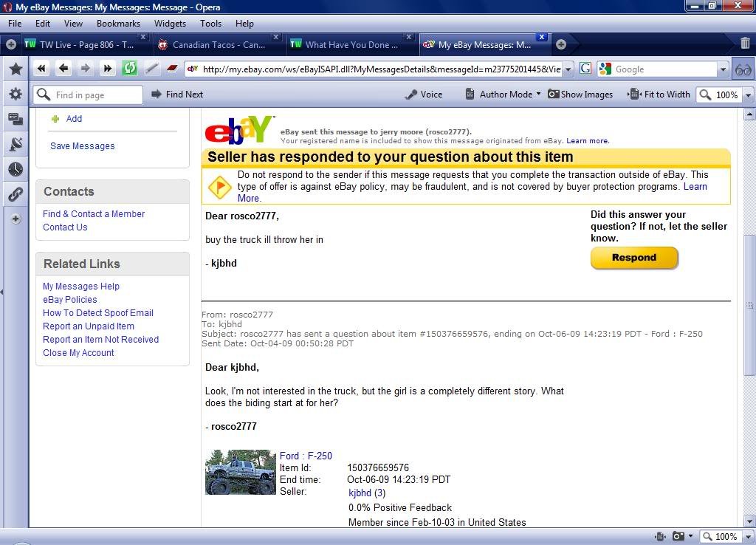Go Forward with the right arrow button
Viewport: 756px width, 545px height.
point(86,69)
